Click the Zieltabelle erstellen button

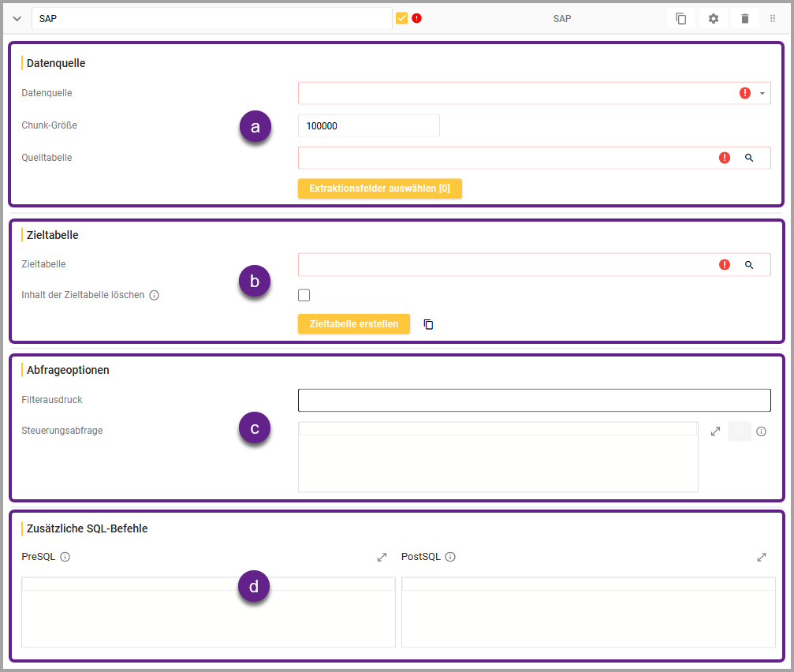353,323
